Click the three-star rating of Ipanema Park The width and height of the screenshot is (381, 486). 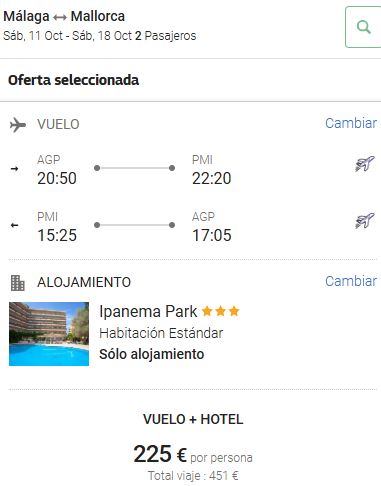(x=221, y=311)
